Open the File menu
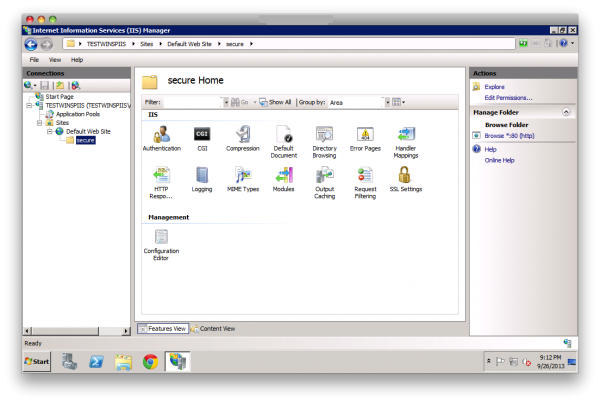Image resolution: width=600 pixels, height=403 pixels. coord(34,60)
